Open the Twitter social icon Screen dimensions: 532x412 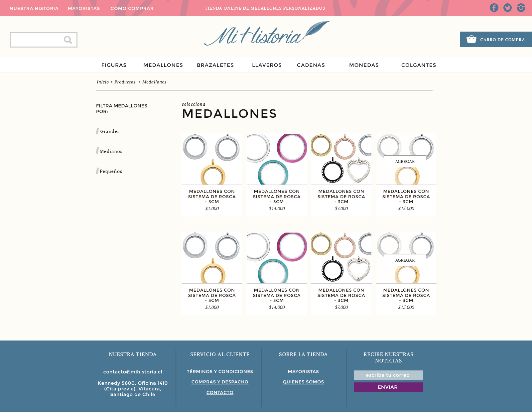tap(507, 8)
